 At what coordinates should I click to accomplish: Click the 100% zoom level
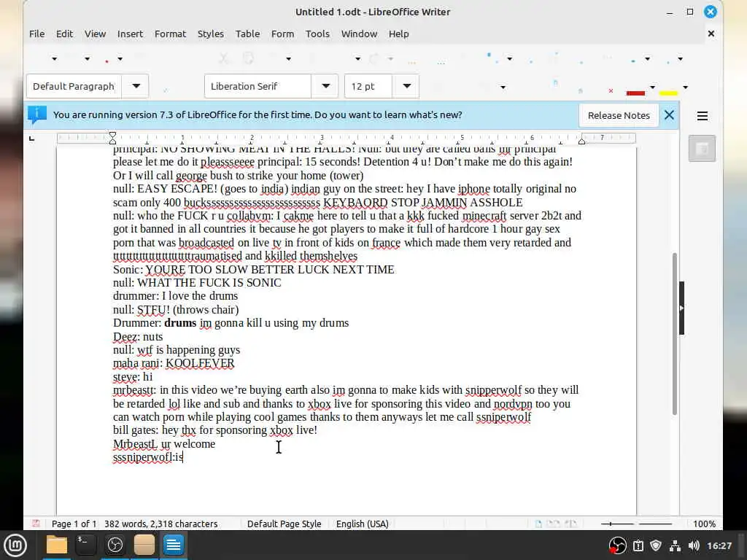704,524
